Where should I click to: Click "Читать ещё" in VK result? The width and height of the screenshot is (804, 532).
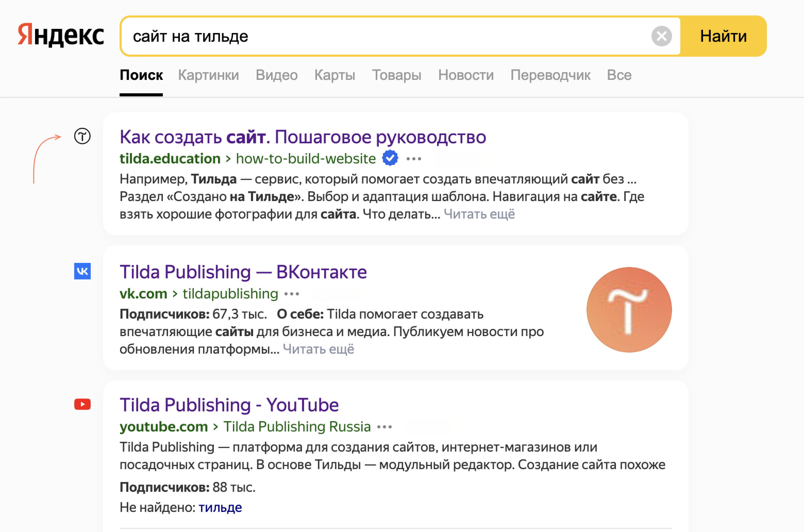(318, 349)
